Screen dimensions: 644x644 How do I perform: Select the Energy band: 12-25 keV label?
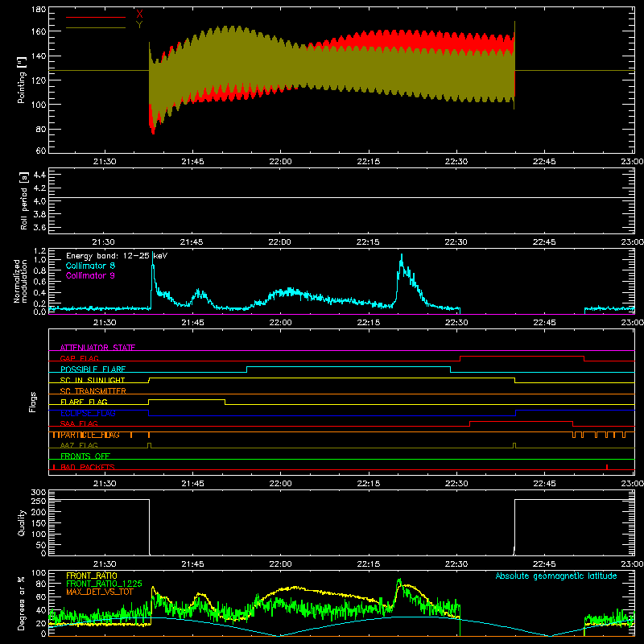117,256
